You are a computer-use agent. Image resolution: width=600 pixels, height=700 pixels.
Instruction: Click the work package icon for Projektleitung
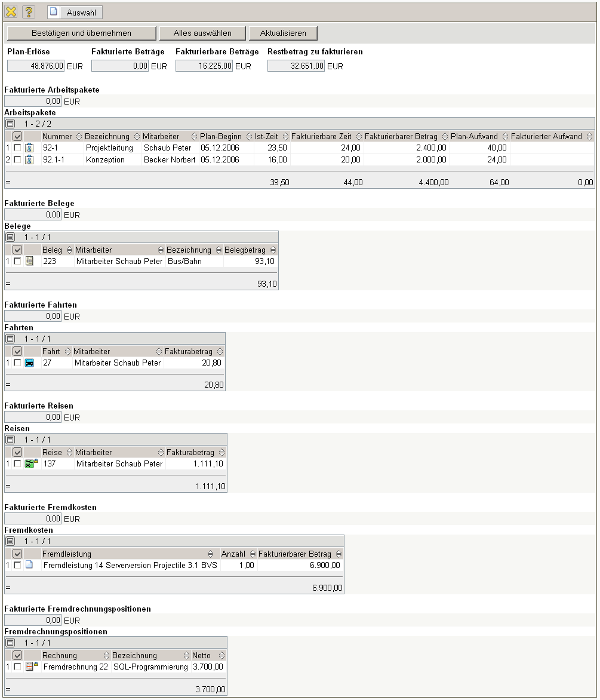click(29, 148)
